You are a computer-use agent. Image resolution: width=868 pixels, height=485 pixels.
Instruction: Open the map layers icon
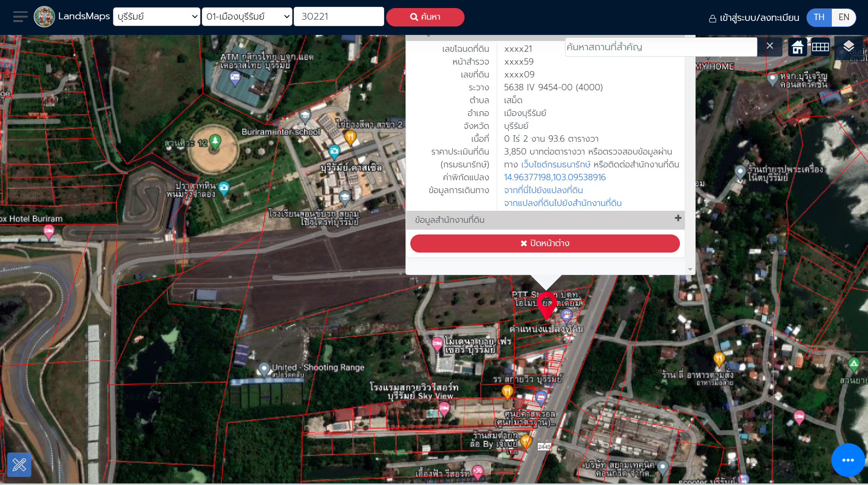848,47
